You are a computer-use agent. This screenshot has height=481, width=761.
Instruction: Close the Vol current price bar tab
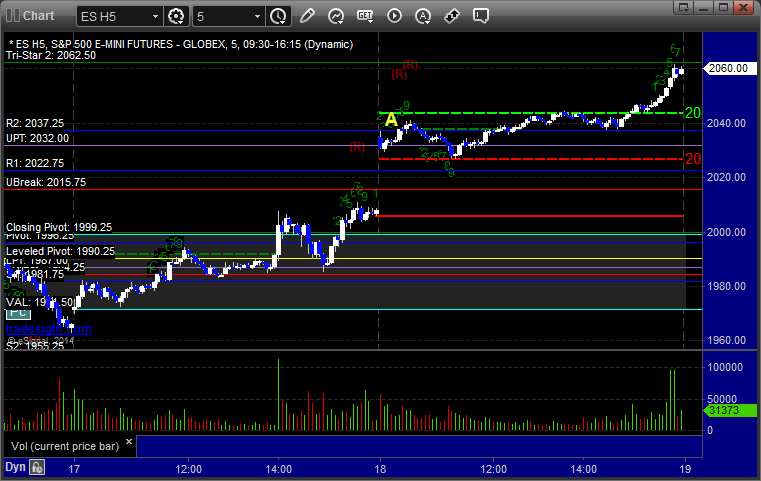(x=129, y=442)
